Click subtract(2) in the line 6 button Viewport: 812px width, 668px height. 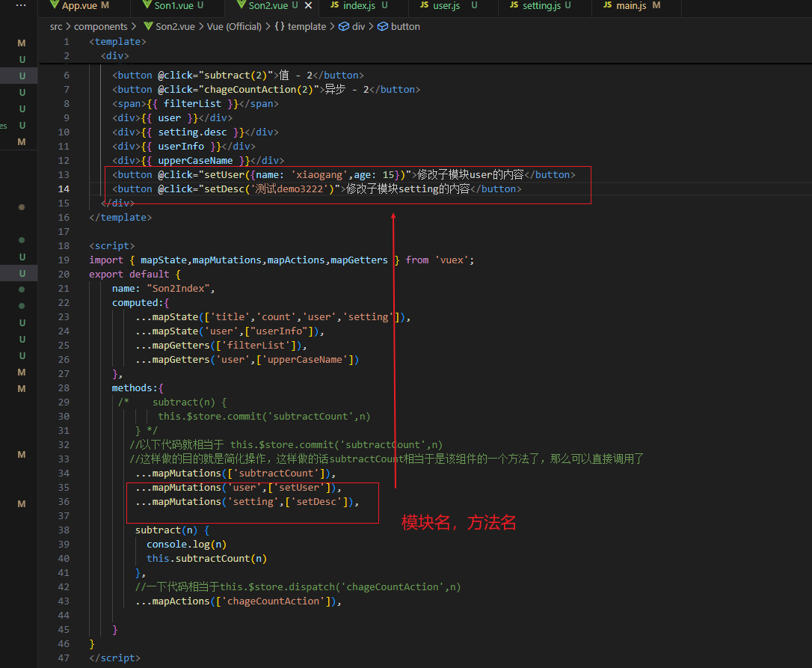pos(236,75)
